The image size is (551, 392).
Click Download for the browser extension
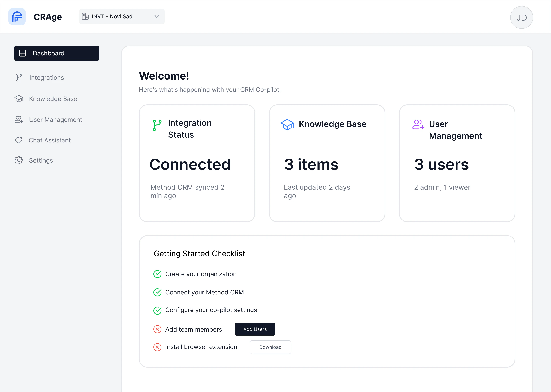(270, 347)
